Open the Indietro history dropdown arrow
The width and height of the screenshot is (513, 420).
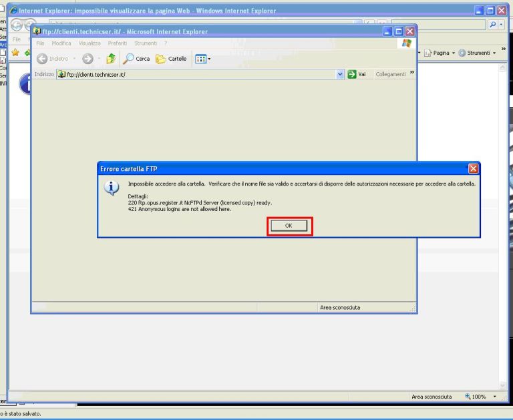(x=74, y=59)
